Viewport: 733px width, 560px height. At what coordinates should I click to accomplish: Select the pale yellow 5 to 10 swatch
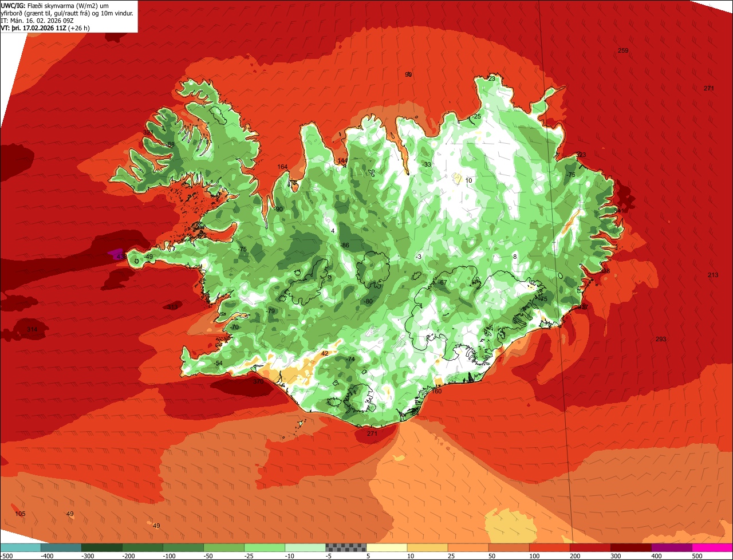pos(387,547)
